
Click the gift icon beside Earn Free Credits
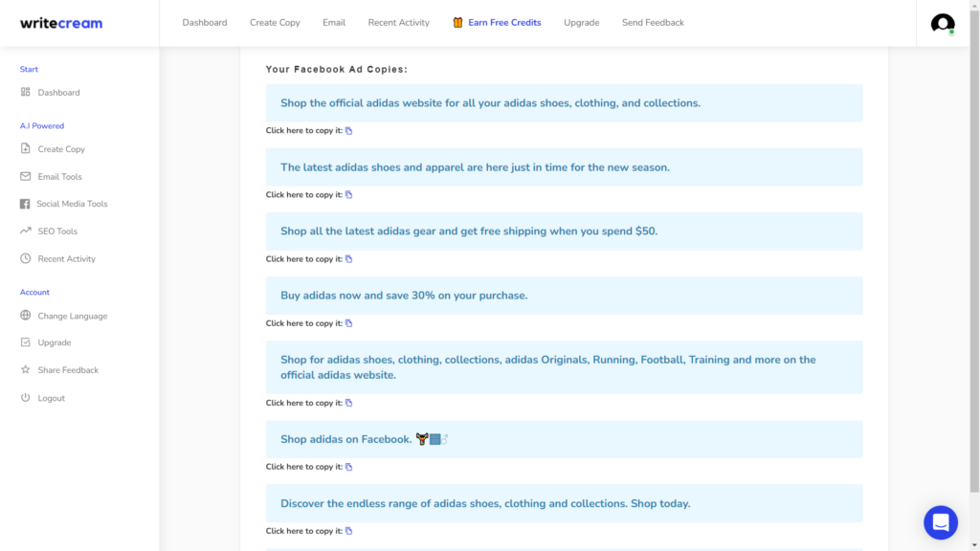(457, 23)
